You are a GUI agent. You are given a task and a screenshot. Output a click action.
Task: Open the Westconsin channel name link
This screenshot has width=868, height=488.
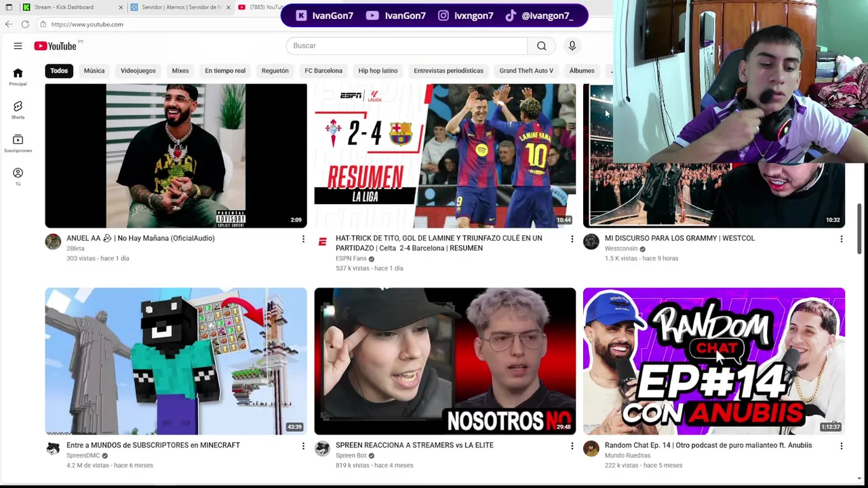(x=621, y=249)
